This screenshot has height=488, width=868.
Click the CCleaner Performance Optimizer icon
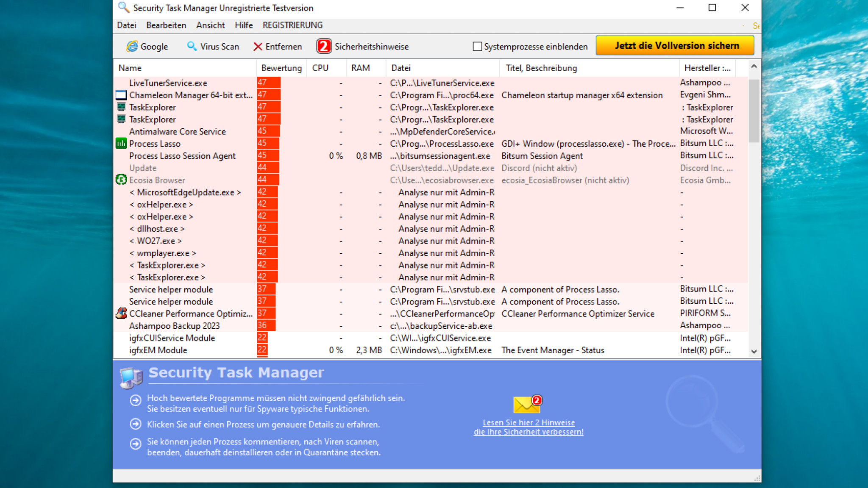(x=121, y=313)
